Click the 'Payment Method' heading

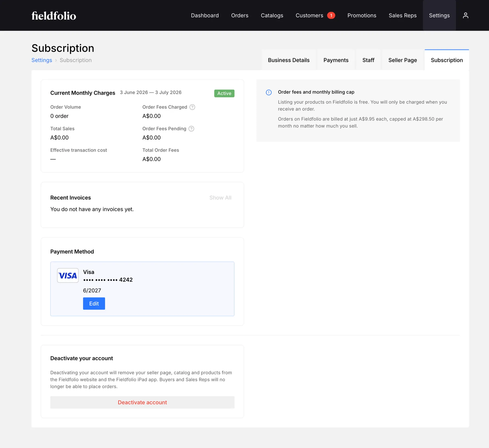(x=72, y=252)
